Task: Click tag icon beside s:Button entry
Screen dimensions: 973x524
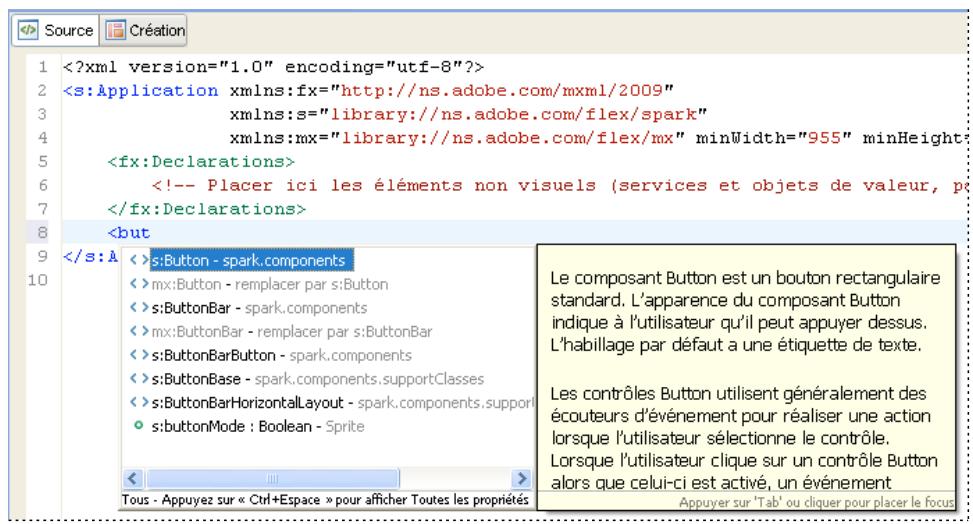Action: point(139,261)
